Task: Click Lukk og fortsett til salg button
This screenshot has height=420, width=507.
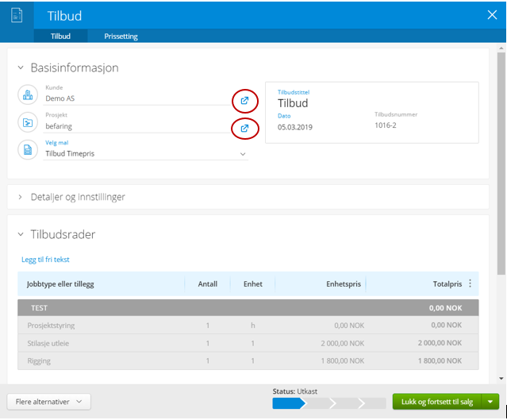Action: click(437, 402)
